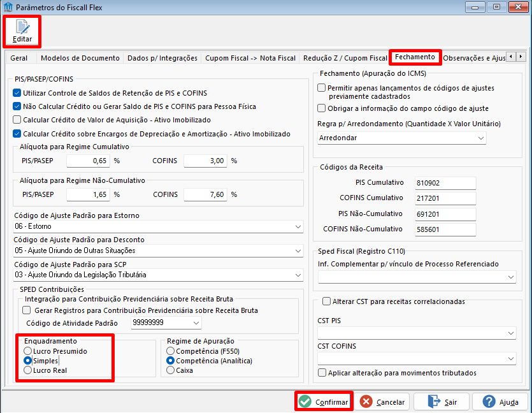The height and width of the screenshot is (413, 532).
Task: Select Competência (Analítica) regime
Action: 170,360
